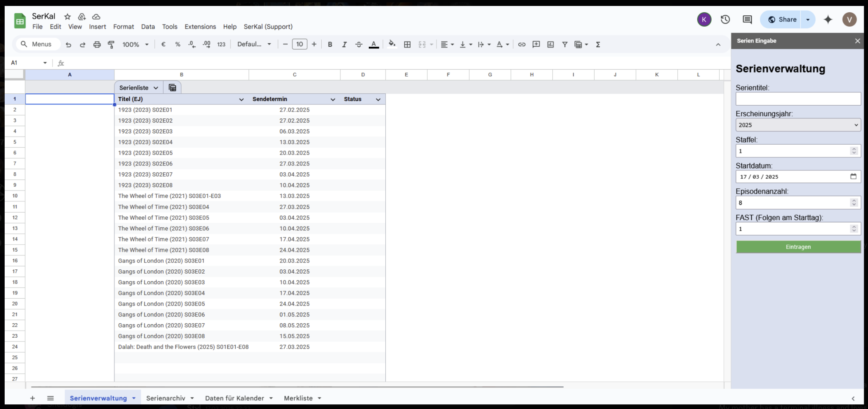This screenshot has height=409, width=868.
Task: Open the Status column dropdown
Action: tap(378, 99)
